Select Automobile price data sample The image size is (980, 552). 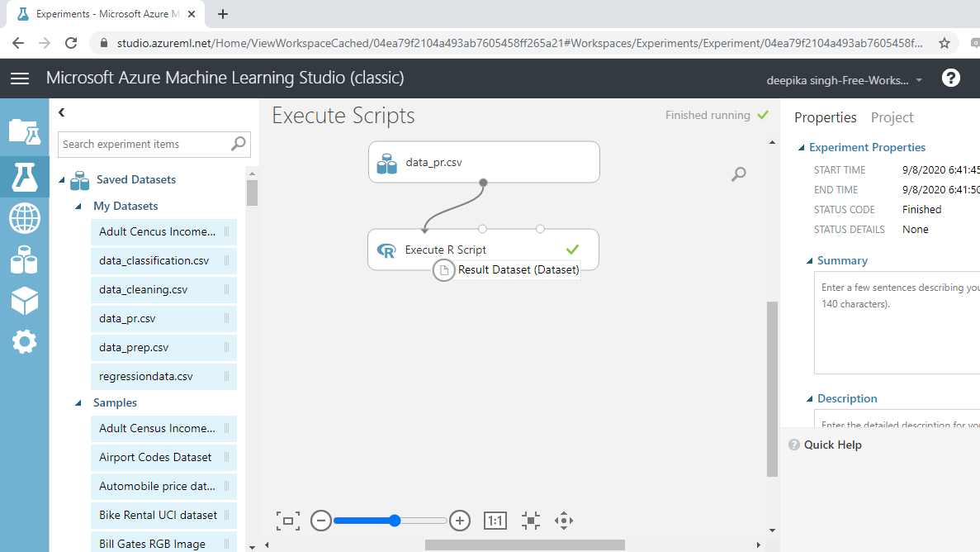163,486
